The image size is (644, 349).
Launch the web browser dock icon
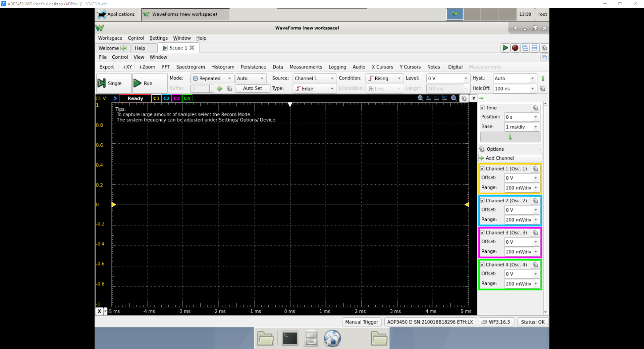click(x=332, y=338)
